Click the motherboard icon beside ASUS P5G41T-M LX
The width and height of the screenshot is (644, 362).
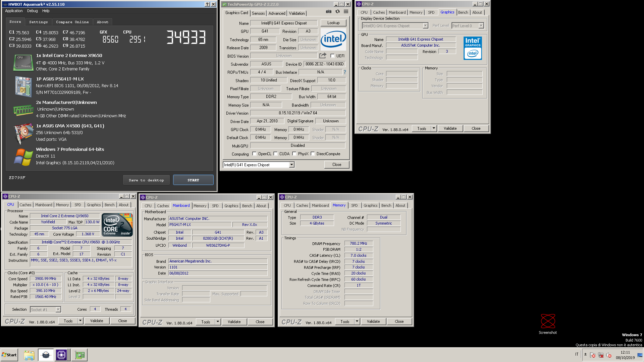click(23, 86)
